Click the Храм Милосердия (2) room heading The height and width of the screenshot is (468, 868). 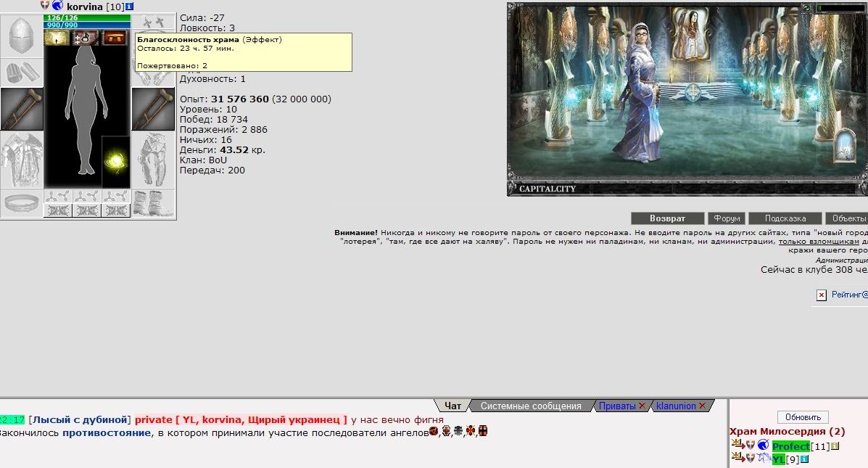(787, 432)
